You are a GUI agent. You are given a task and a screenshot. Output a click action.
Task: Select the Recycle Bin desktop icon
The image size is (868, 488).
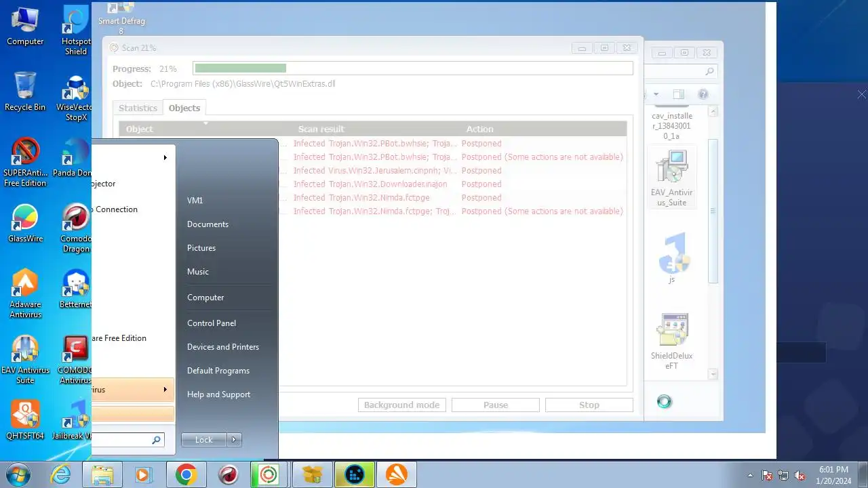[25, 91]
